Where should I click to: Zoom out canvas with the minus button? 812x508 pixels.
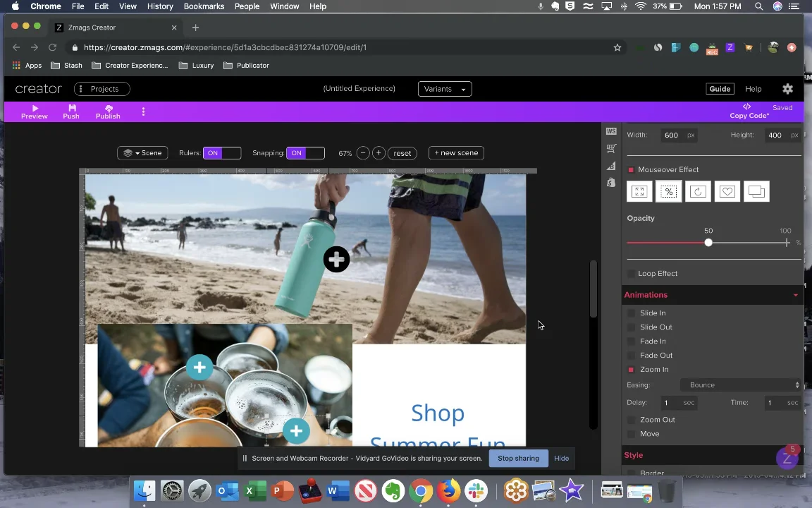click(x=363, y=153)
